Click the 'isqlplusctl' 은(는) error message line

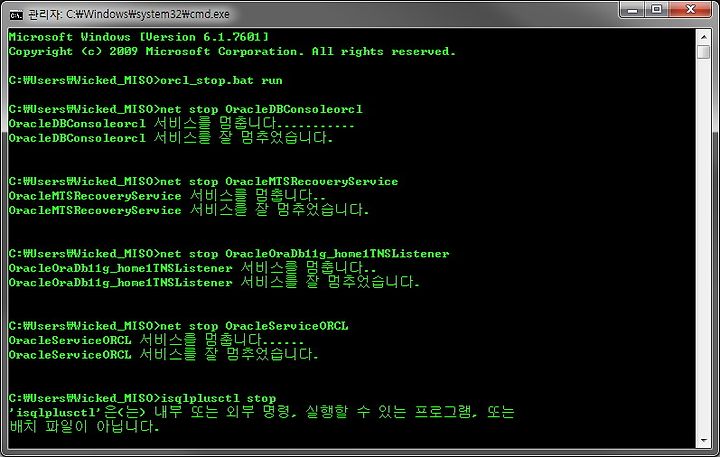pos(262,412)
